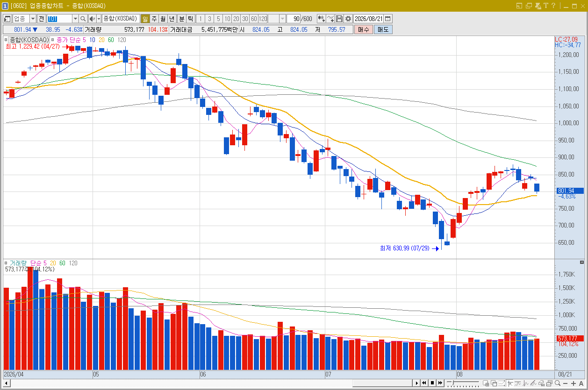Select the 5 interval preset button
This screenshot has height=390, width=588.
pyautogui.click(x=218, y=19)
